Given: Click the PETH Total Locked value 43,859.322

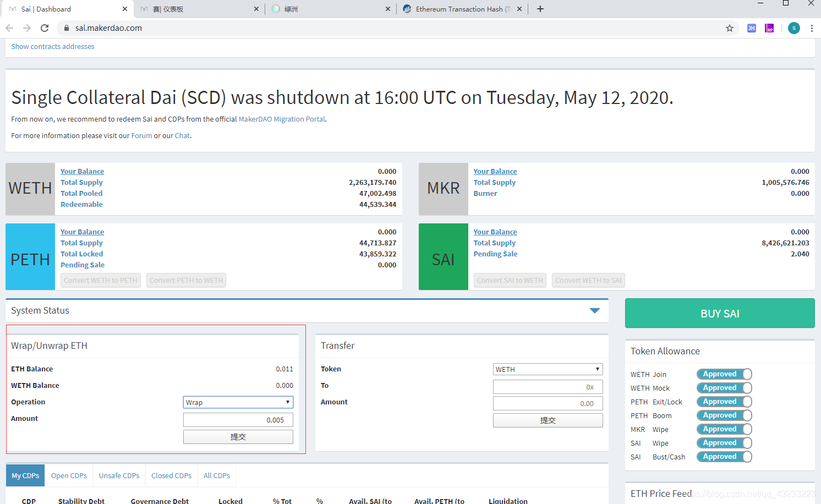Looking at the screenshot, I should point(377,254).
